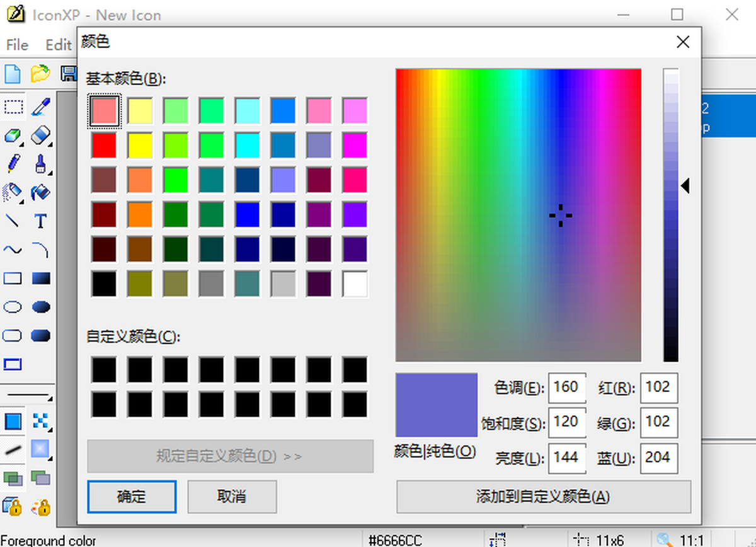Open the File menu

(17, 45)
